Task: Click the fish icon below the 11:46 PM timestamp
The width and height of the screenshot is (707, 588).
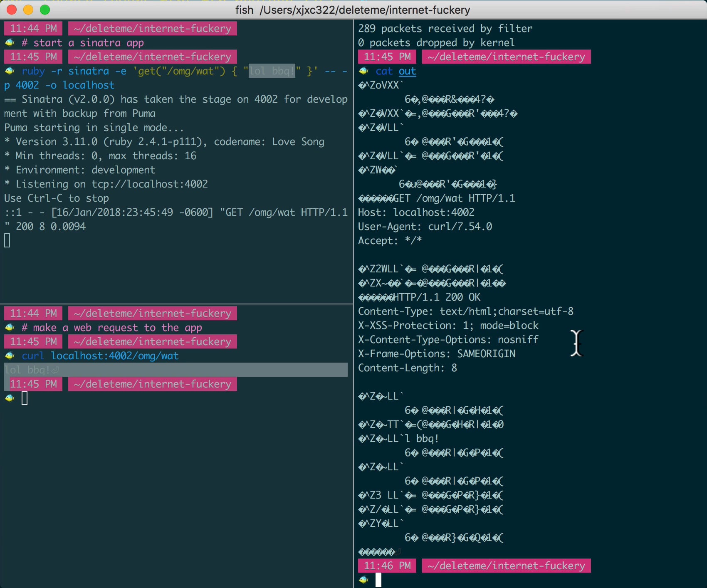Action: (364, 579)
